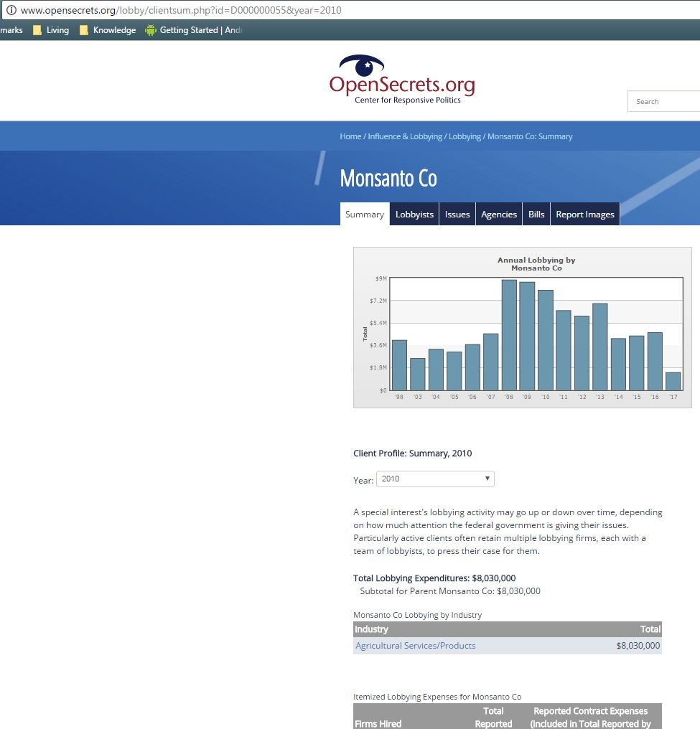The height and width of the screenshot is (729, 700).
Task: Go to Home breadcrumb link
Action: pos(350,136)
